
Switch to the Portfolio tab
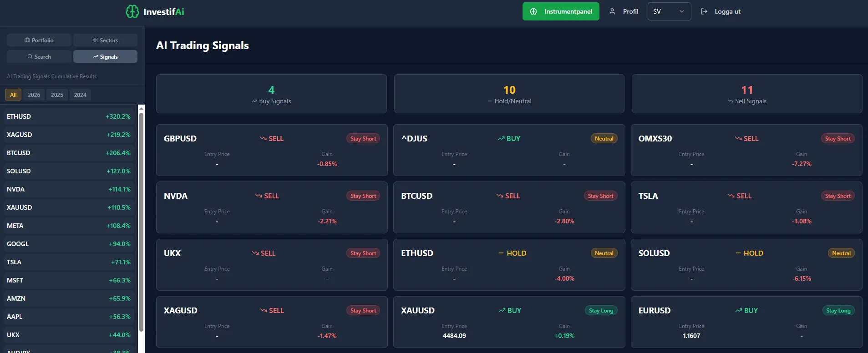(x=39, y=40)
